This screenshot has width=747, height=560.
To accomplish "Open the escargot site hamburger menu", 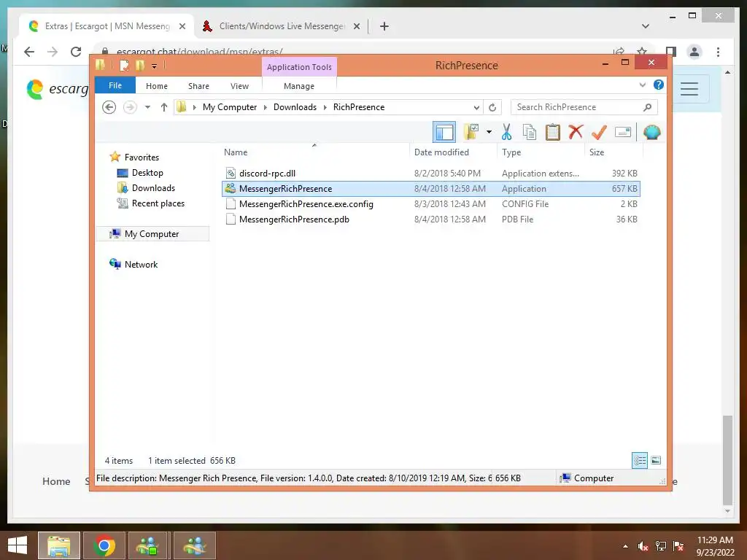I will point(689,89).
